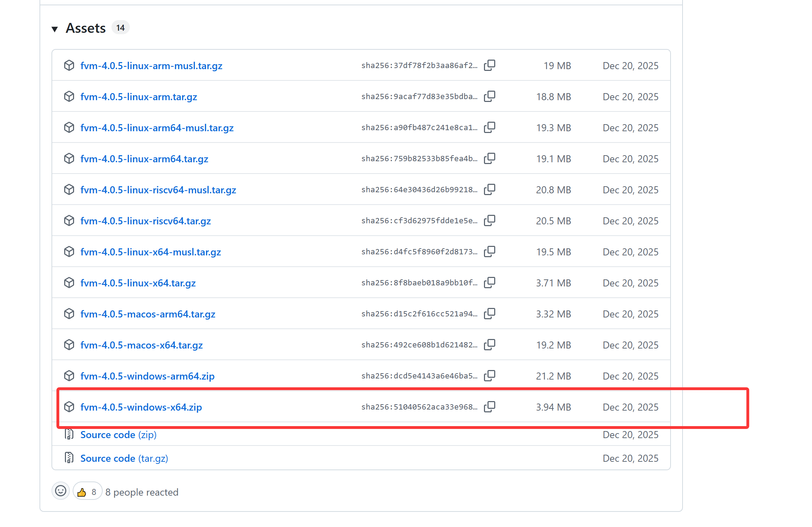The image size is (812, 527).
Task: Click the hash text sha256:d15c2f616cc521a94…
Action: pos(419,314)
